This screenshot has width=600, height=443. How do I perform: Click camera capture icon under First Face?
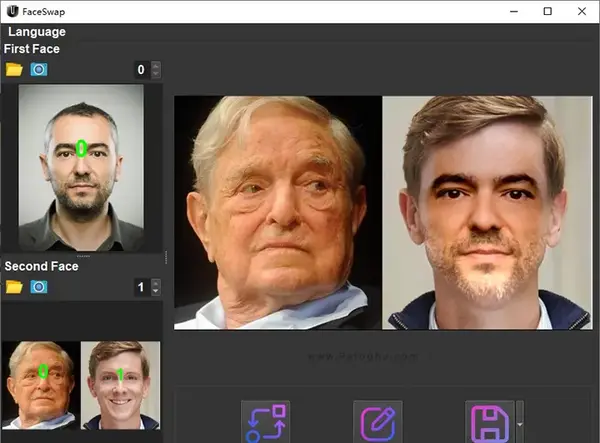[39, 70]
